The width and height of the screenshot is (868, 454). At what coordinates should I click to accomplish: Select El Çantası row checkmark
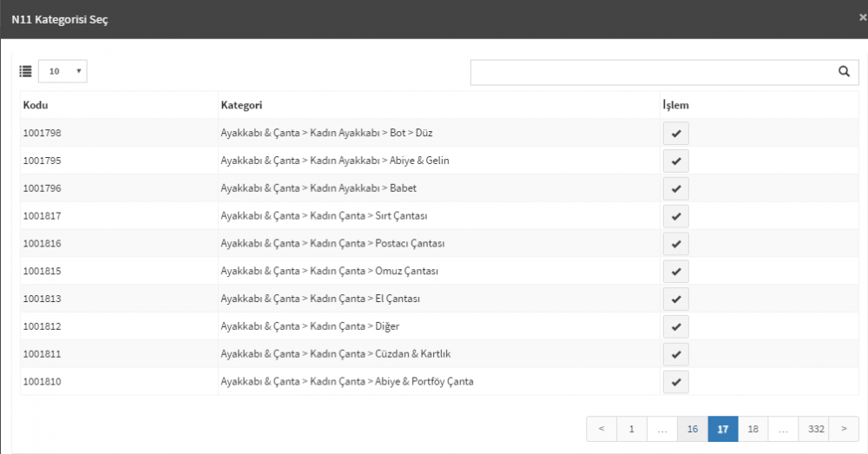point(676,299)
